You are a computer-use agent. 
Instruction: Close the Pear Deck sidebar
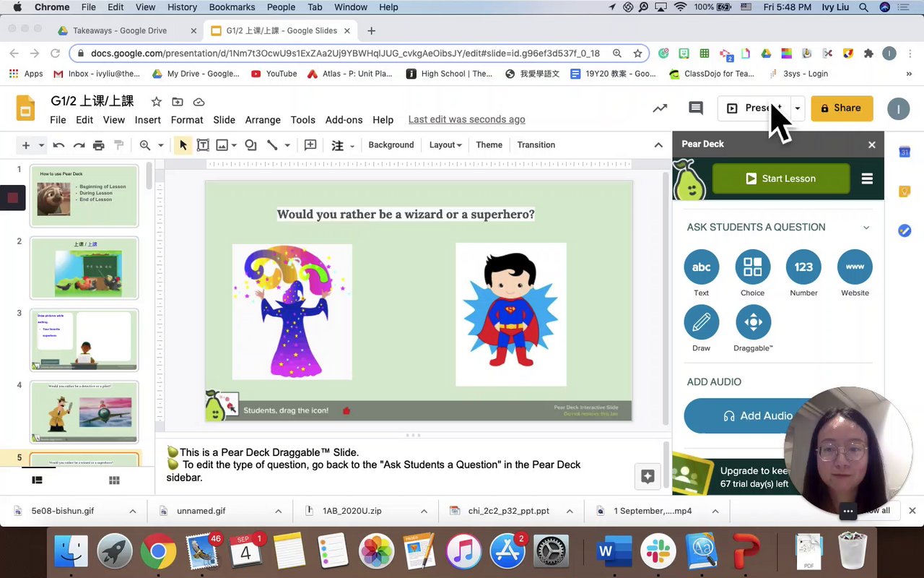tap(871, 144)
